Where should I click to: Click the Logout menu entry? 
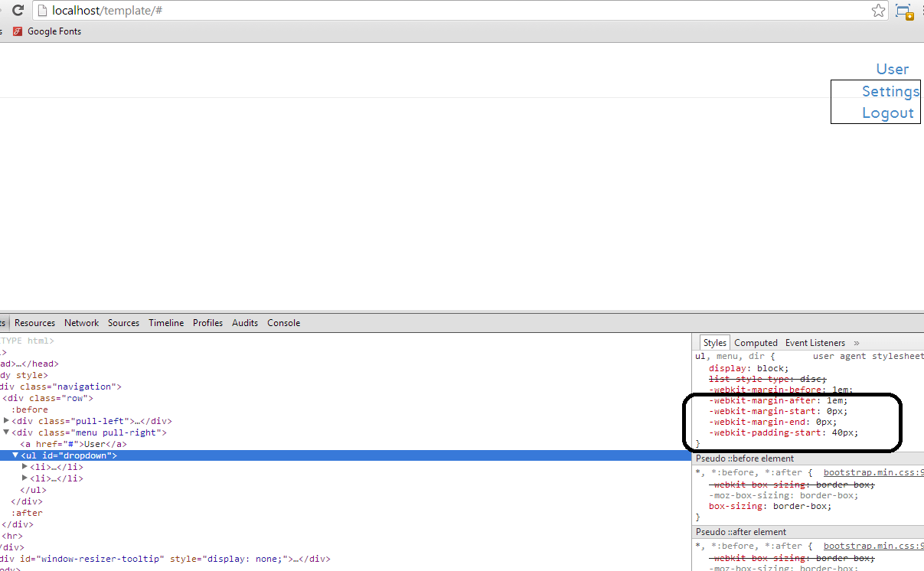click(888, 113)
